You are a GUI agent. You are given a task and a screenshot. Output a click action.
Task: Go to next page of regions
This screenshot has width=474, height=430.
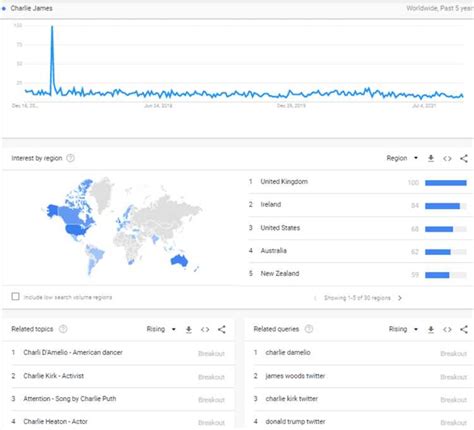click(400, 298)
